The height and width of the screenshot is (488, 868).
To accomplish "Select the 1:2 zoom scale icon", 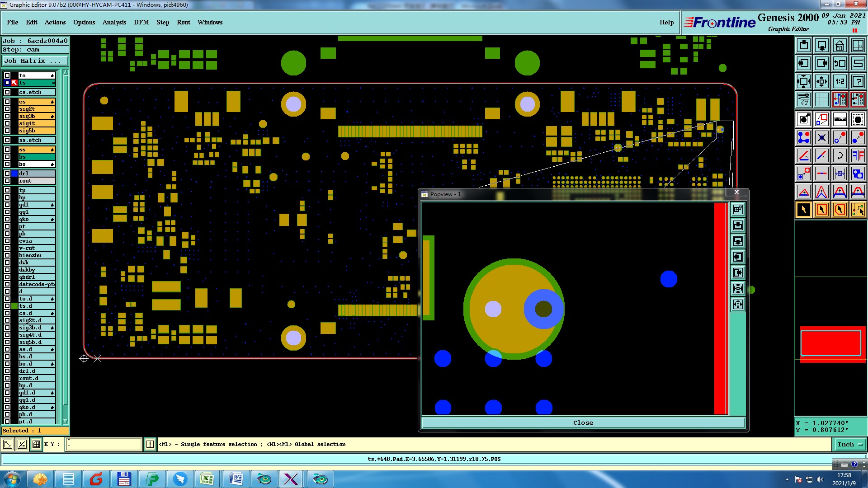I will [840, 81].
